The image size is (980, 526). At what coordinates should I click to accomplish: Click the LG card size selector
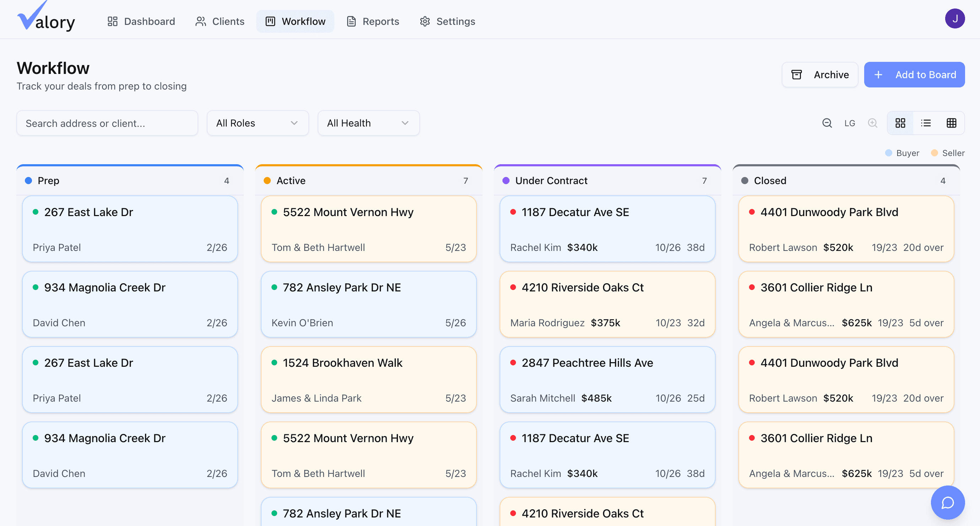point(850,123)
